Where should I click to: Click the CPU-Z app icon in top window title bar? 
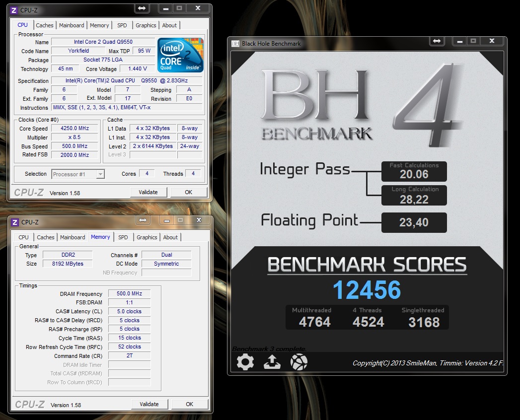pyautogui.click(x=14, y=10)
